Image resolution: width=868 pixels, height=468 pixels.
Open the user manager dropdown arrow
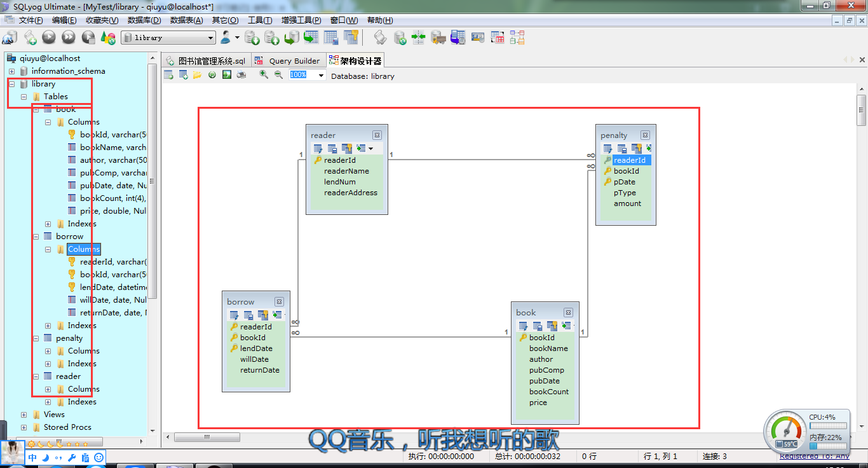click(237, 38)
